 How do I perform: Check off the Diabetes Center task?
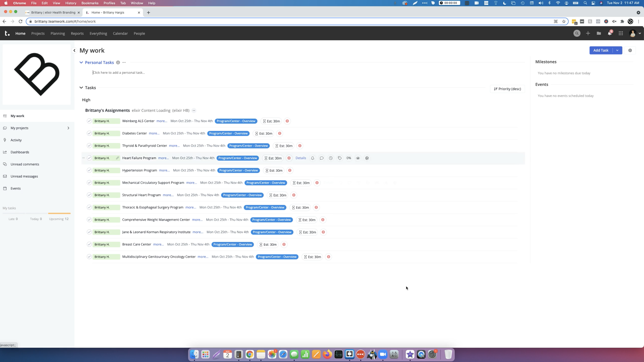[x=89, y=133]
